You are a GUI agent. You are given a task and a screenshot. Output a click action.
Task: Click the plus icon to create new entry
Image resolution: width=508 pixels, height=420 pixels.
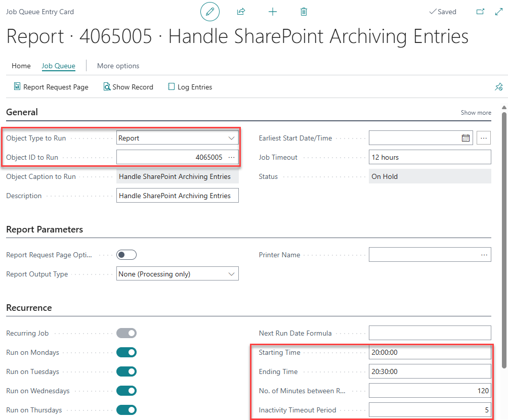point(272,12)
